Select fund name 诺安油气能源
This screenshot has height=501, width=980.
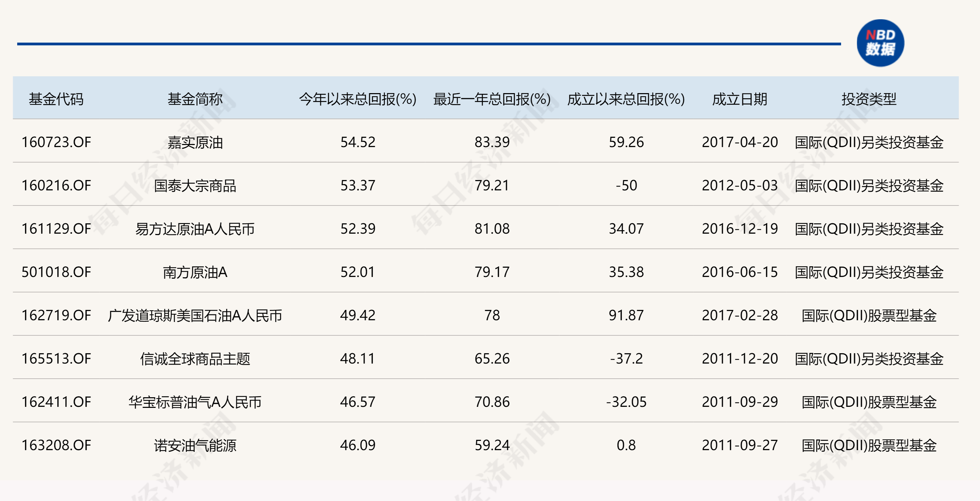pyautogui.click(x=195, y=445)
